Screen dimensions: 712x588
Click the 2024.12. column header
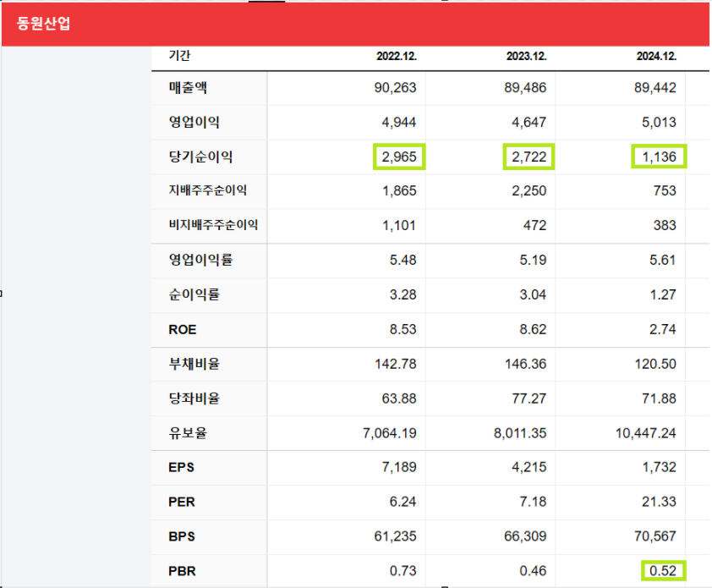656,56
